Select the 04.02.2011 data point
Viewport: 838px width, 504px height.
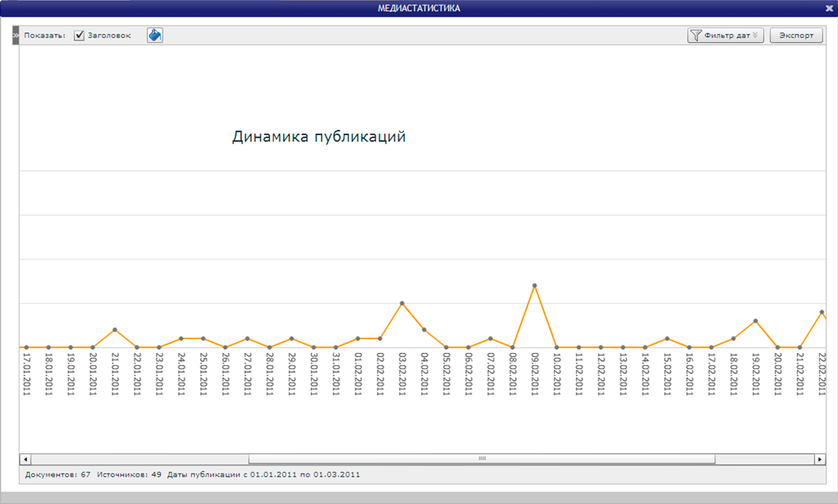(x=424, y=330)
